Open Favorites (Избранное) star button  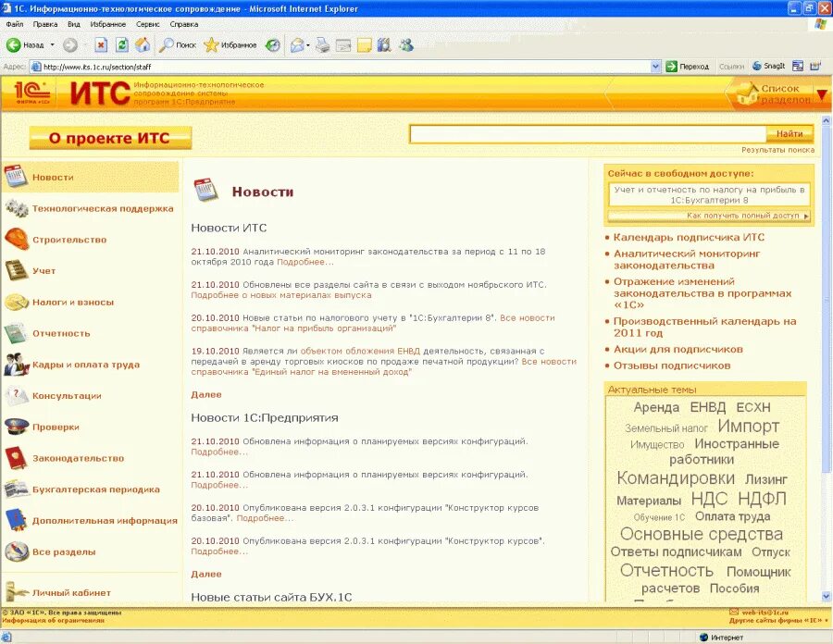tap(230, 45)
